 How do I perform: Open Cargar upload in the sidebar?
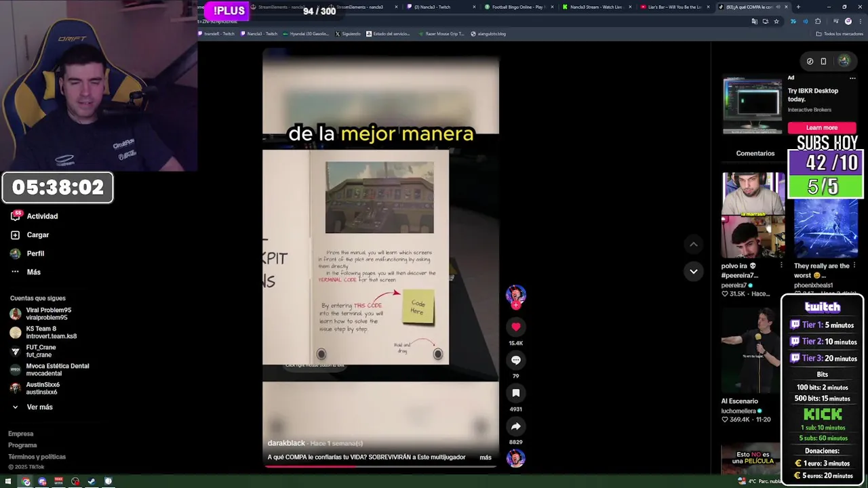pyautogui.click(x=30, y=235)
